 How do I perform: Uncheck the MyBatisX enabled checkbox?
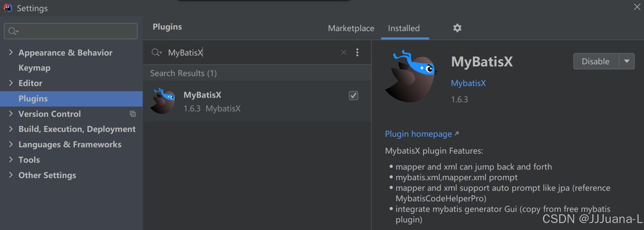pos(353,95)
